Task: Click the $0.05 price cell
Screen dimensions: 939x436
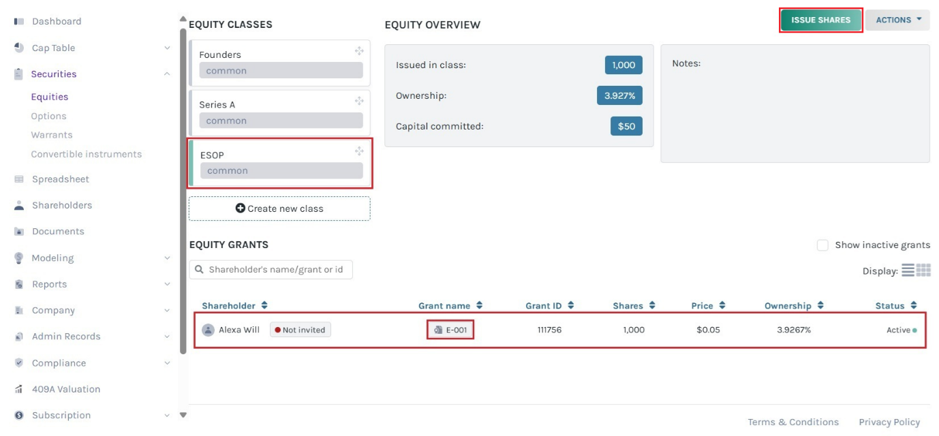Action: click(708, 330)
